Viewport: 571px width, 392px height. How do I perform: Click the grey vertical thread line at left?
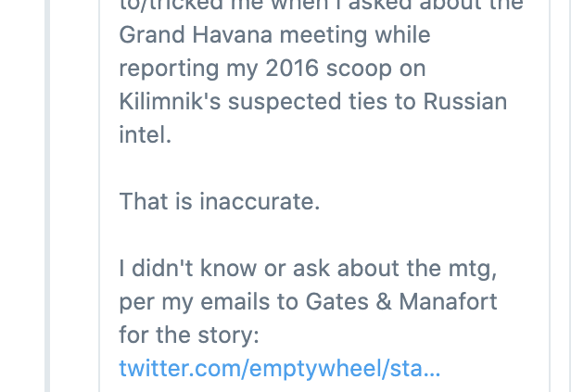[x=47, y=196]
